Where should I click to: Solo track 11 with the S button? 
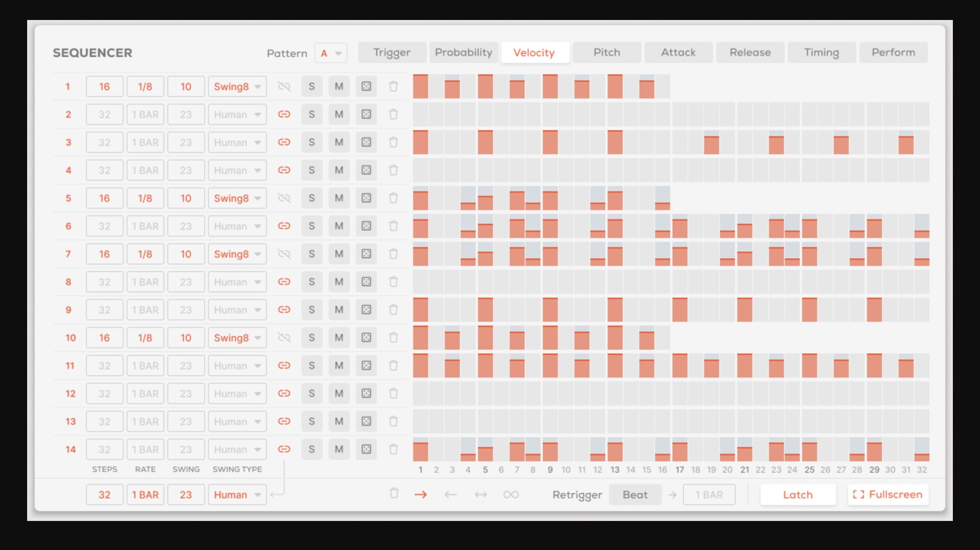coord(311,366)
